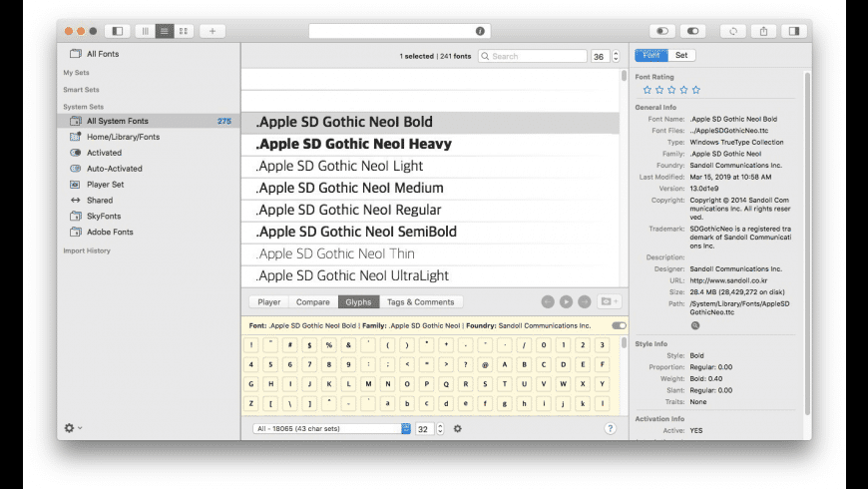Select the @ glyph cell
This screenshot has width=868, height=489.
coord(485,364)
